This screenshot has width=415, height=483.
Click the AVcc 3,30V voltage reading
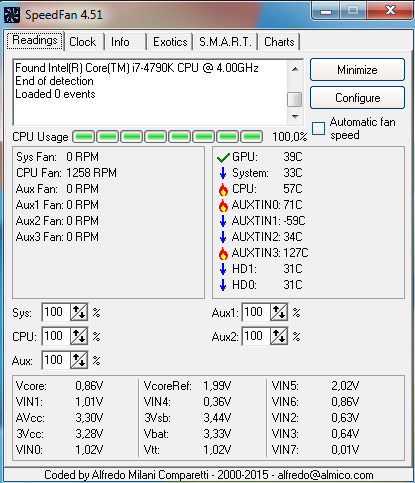(59, 418)
